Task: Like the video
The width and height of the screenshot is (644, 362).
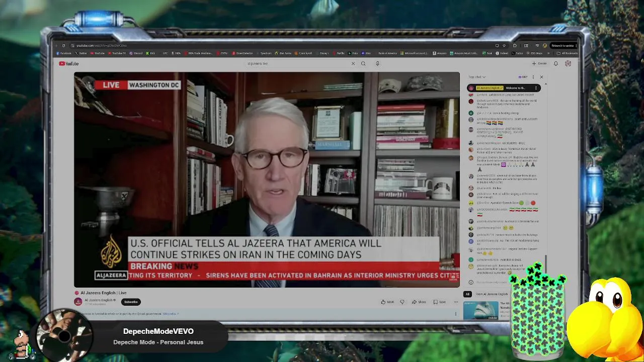Action: 387,302
